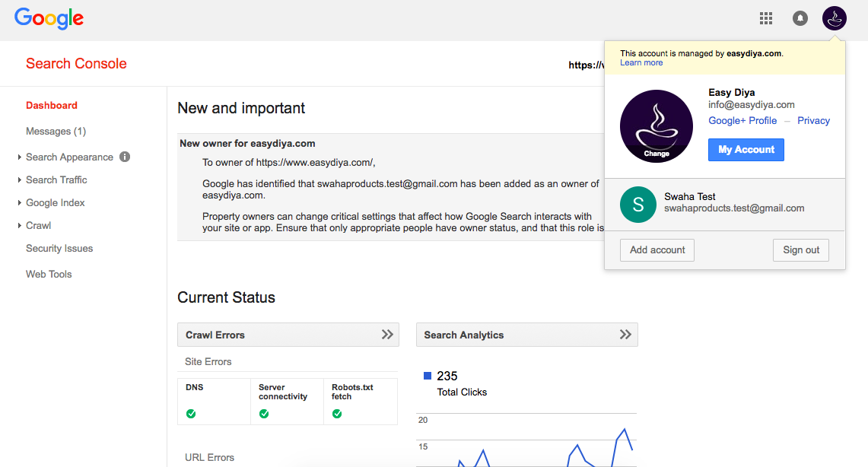Click the My Account button

tap(746, 149)
